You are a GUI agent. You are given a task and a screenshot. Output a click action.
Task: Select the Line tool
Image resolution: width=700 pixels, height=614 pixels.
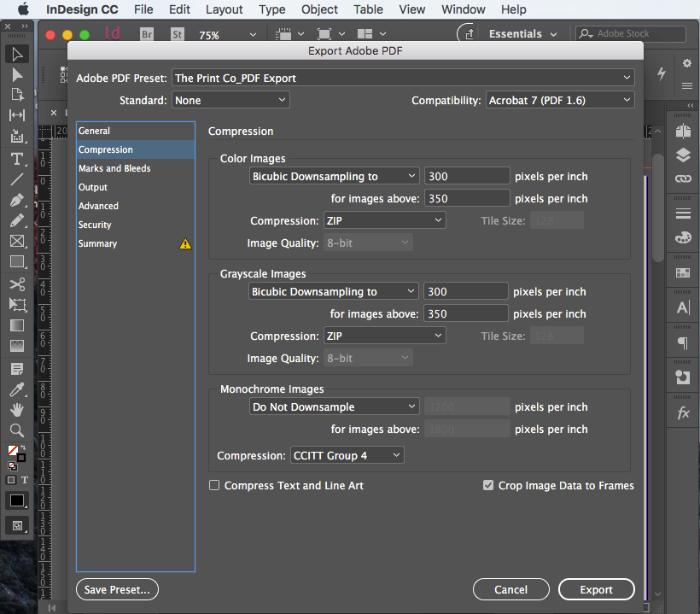pos(17,179)
